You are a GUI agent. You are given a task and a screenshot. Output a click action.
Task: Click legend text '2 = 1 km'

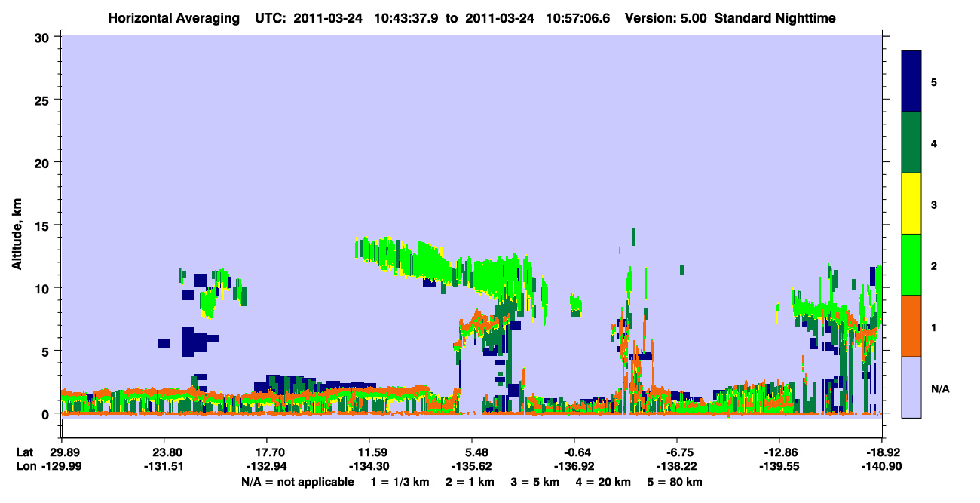click(x=470, y=481)
